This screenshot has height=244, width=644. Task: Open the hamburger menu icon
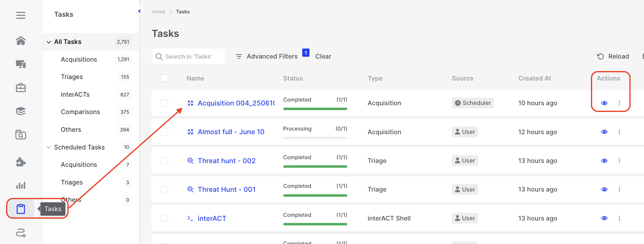click(21, 15)
